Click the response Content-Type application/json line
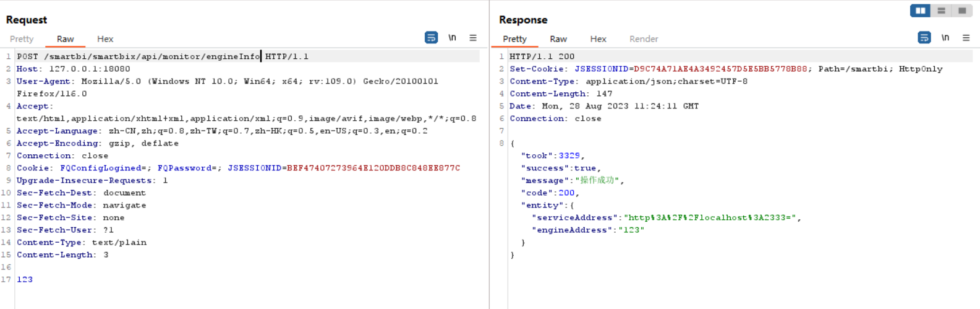Viewport: 980px width, 309px height. pyautogui.click(x=629, y=81)
